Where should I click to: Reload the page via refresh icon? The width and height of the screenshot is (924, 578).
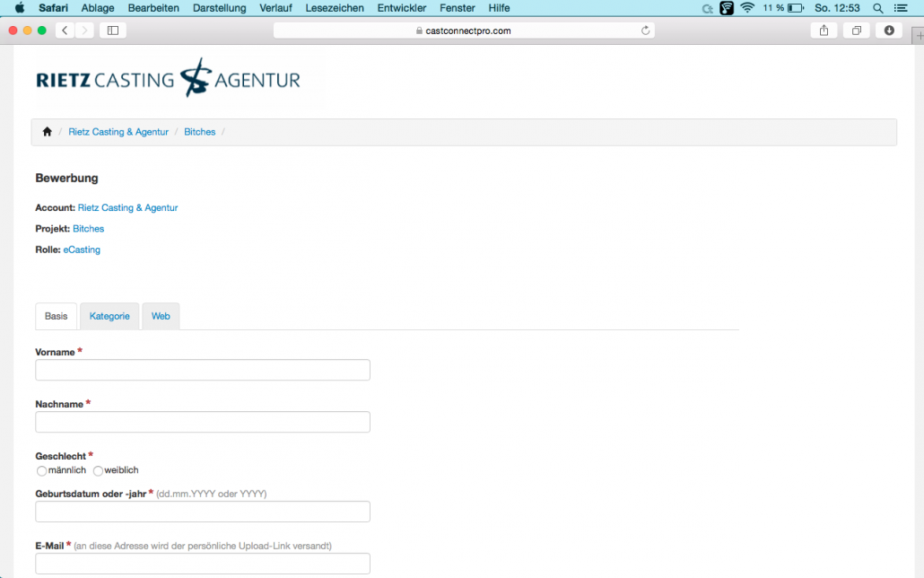[645, 31]
